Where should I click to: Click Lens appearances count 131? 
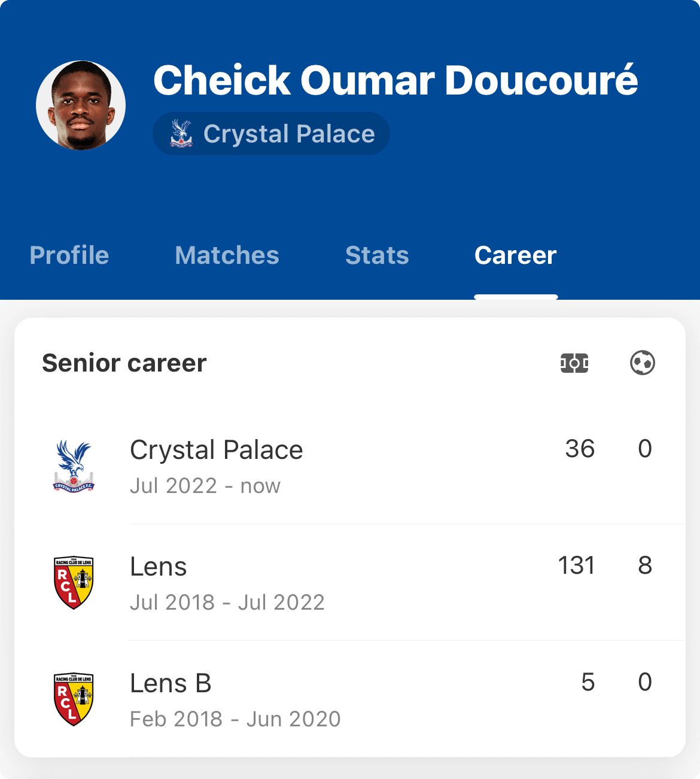point(576,565)
